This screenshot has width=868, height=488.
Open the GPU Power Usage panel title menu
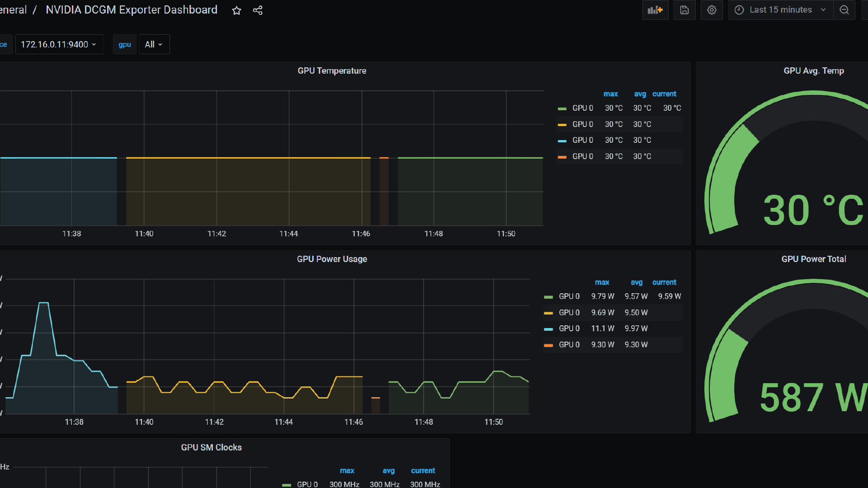(x=332, y=259)
